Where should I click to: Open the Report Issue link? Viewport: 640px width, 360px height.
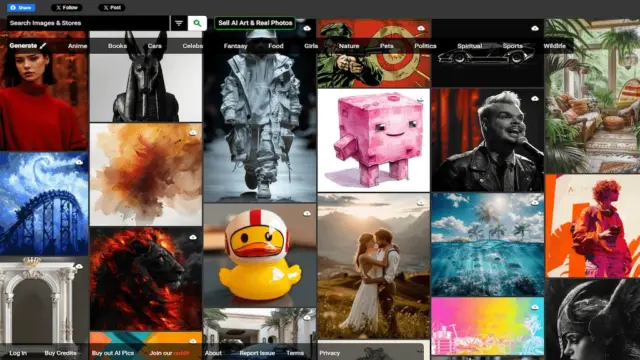click(257, 353)
